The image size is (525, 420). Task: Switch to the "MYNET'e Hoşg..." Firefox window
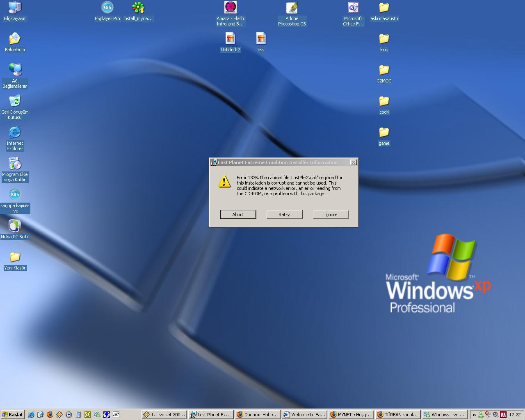pyautogui.click(x=351, y=415)
